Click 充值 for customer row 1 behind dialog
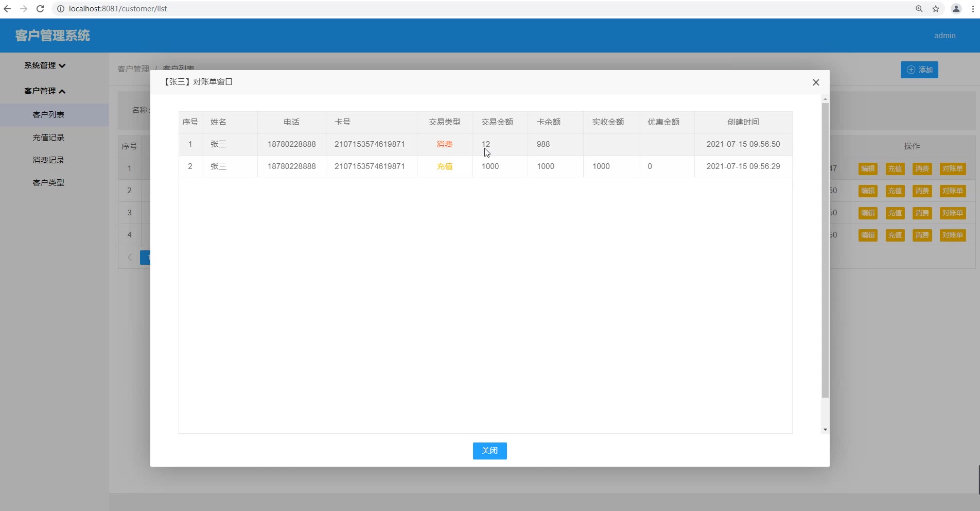This screenshot has width=980, height=511. (895, 168)
